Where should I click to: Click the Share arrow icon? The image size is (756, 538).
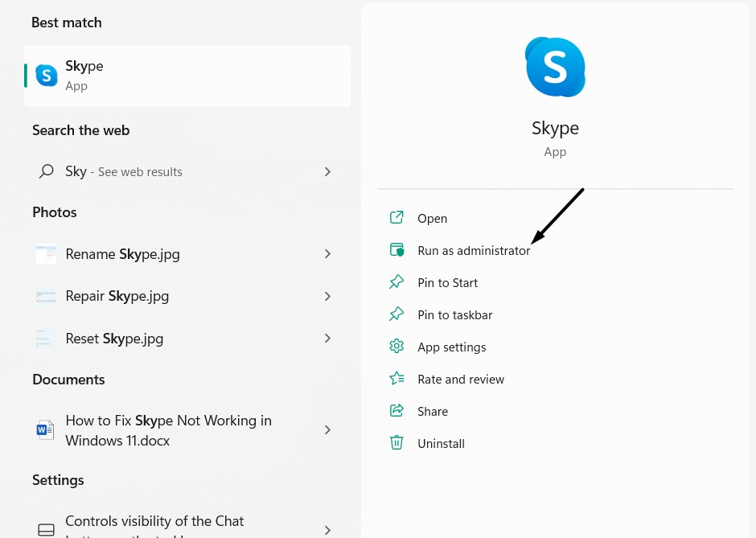(x=396, y=411)
